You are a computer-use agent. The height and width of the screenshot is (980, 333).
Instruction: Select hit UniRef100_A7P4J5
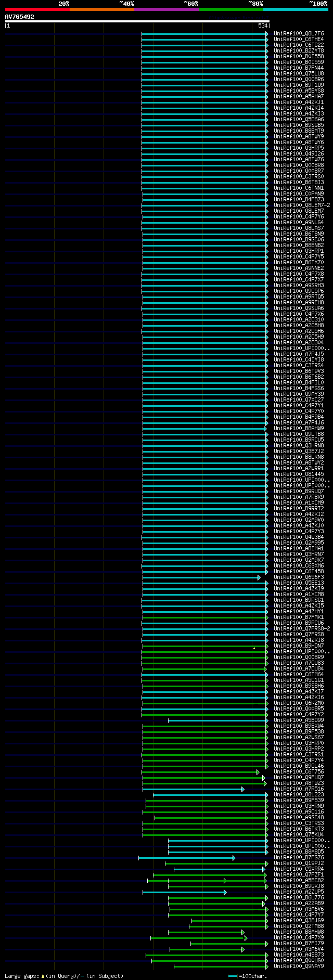point(299,354)
